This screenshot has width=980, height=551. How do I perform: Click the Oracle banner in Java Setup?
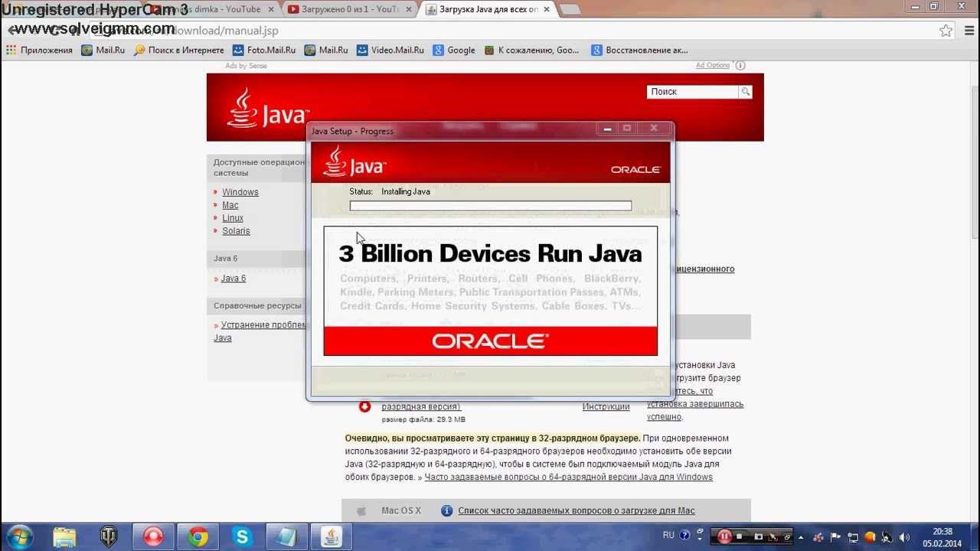[491, 341]
